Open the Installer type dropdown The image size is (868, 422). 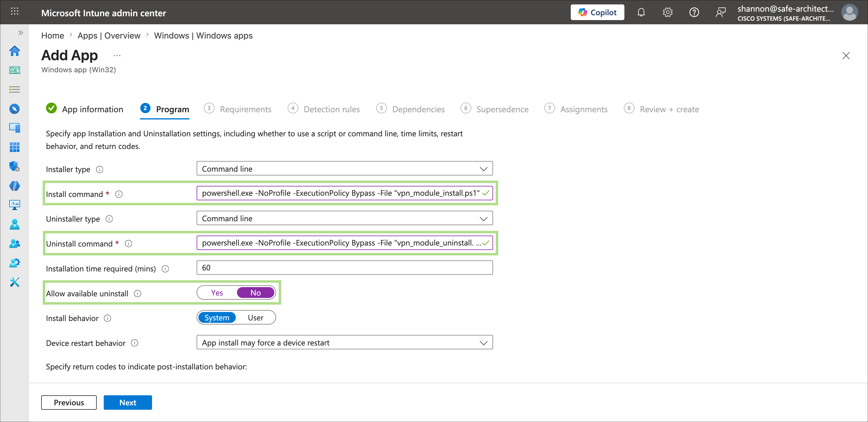click(x=344, y=169)
